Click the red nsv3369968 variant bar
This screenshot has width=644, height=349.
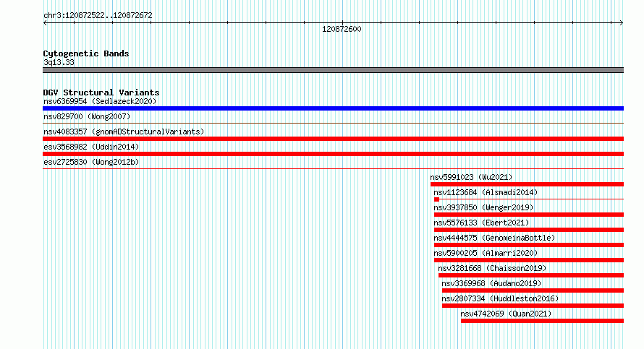tap(533, 290)
